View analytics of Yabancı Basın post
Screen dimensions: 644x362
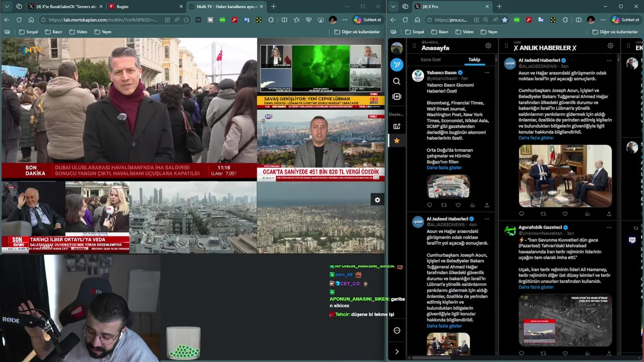tap(472, 205)
